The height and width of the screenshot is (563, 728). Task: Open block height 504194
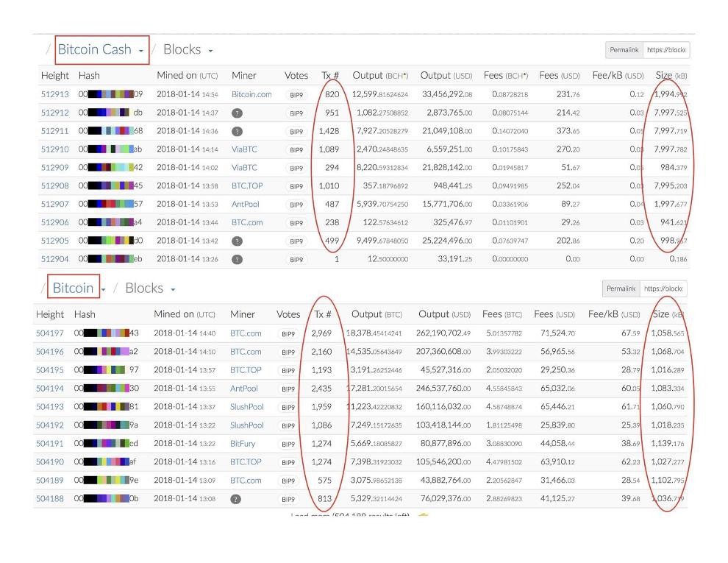tap(50, 389)
